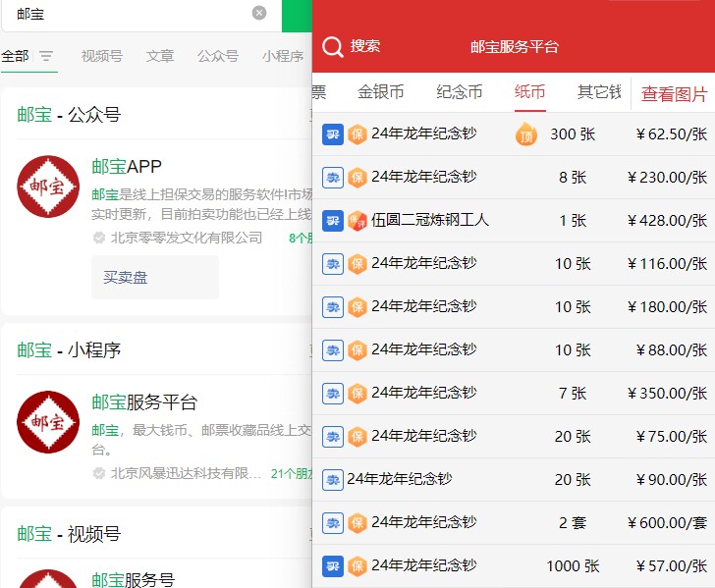
Task: Click the 买卖盘 button under 邮宝APP
Action: 155,277
